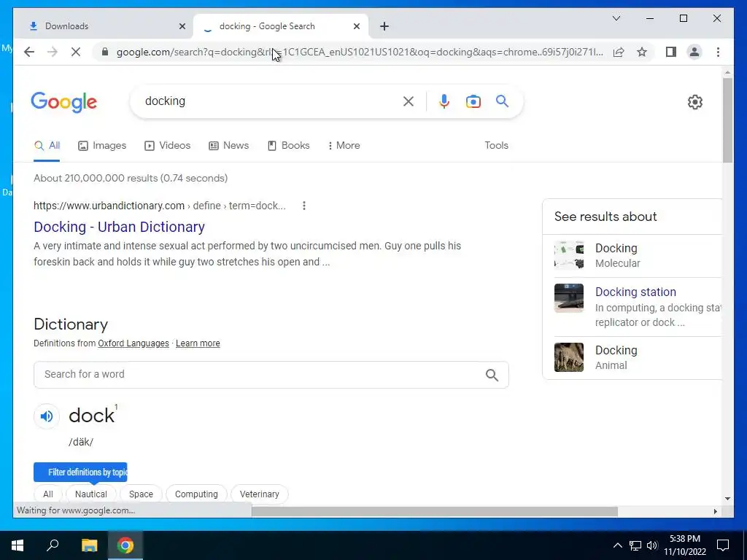Open notification center
747x560 pixels.
point(723,545)
